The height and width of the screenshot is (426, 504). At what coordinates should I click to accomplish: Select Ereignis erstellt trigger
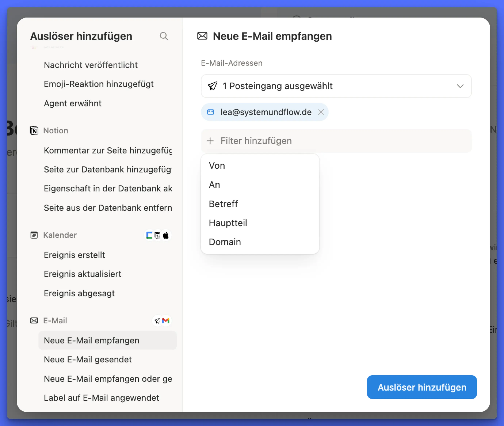(x=74, y=255)
